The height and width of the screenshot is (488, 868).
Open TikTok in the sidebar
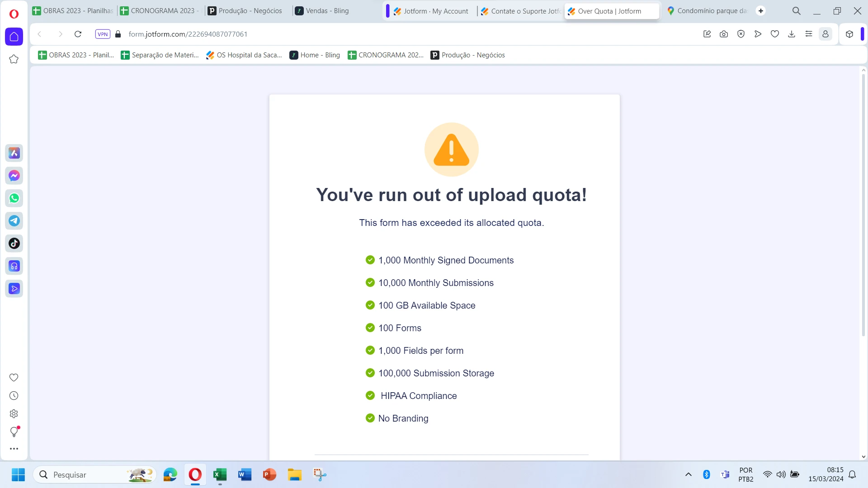pos(14,244)
